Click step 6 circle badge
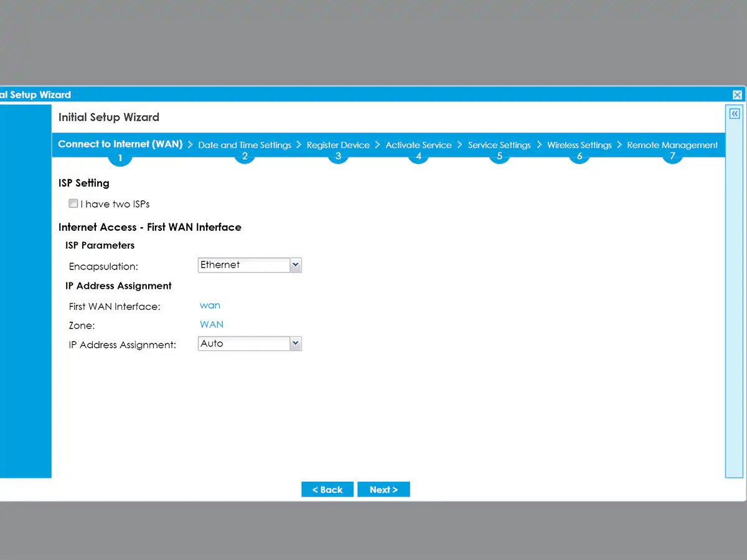The width and height of the screenshot is (747, 560). click(580, 156)
